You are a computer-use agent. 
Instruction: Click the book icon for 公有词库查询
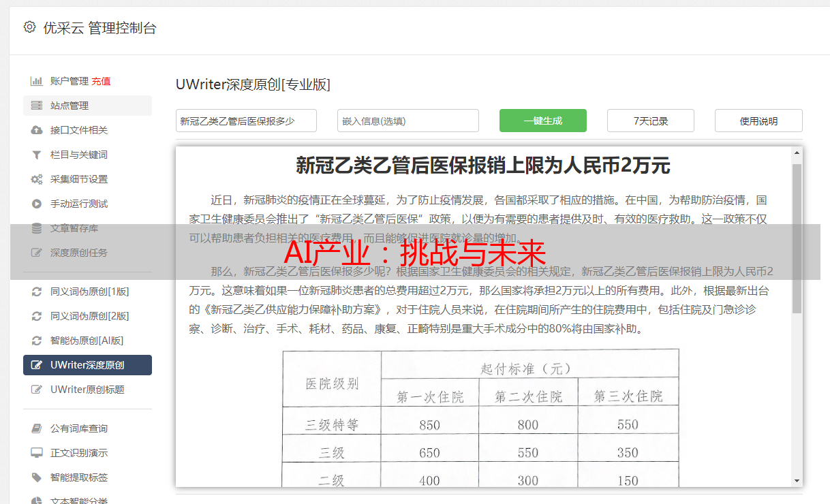pyautogui.click(x=37, y=428)
